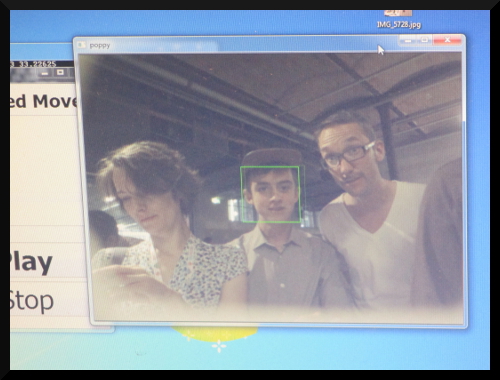Minimize the poppy camera window
500x380 pixels.
tap(408, 40)
